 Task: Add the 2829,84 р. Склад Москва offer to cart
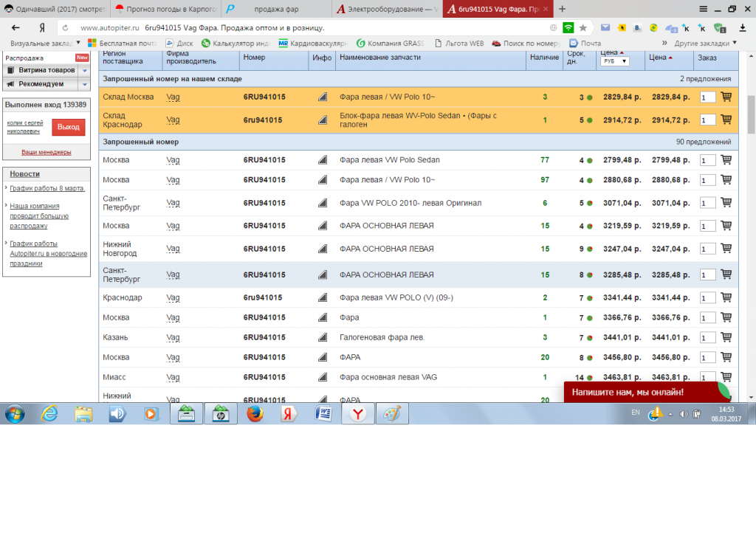point(726,97)
